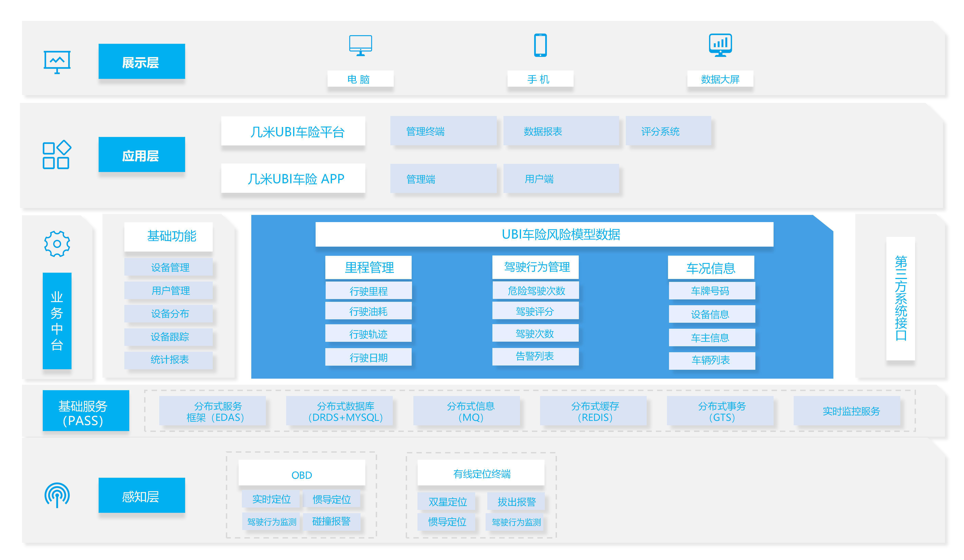Click the 用户端 box
The image size is (964, 560).
[x=561, y=178]
